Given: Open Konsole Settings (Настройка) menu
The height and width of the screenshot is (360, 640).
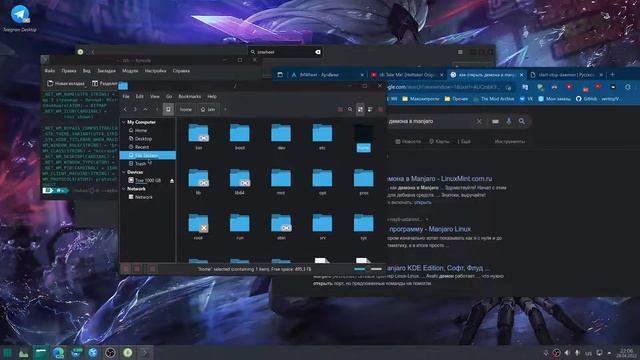Looking at the screenshot, I should [x=156, y=71].
